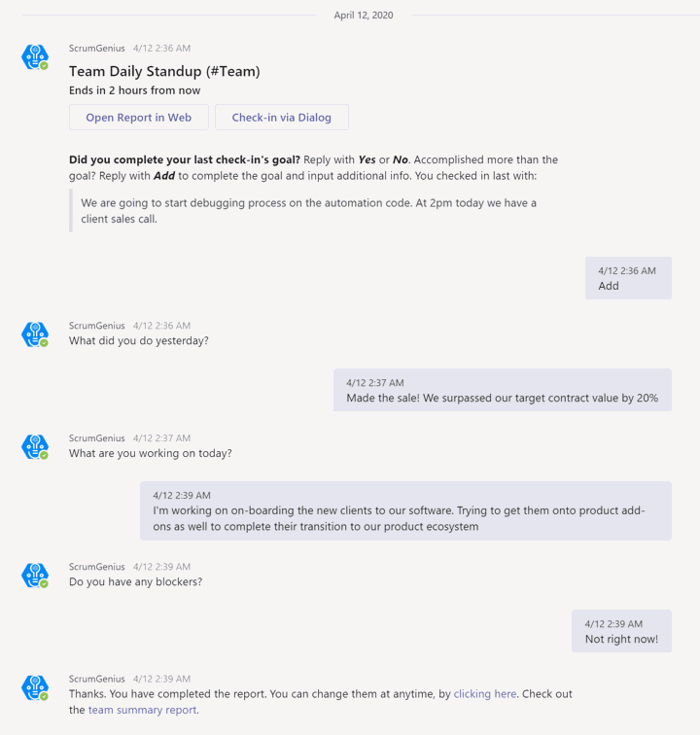Click ScrumGenius avatar next to the 'Thanks' message
Image resolution: width=700 pixels, height=735 pixels.
click(35, 687)
